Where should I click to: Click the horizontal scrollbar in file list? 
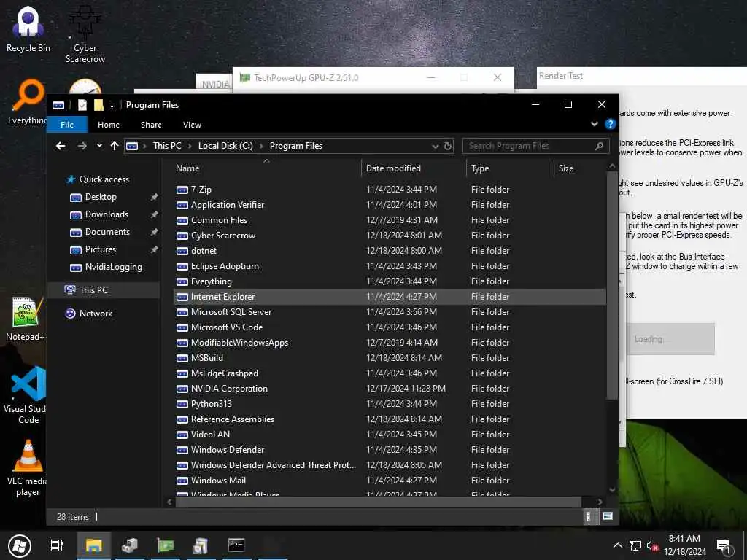pos(379,502)
